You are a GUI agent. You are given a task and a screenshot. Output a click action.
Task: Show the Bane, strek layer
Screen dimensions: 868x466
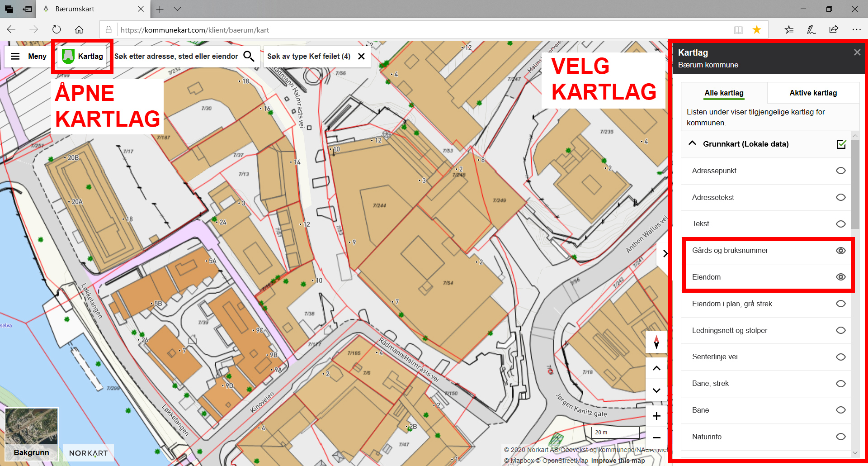pos(840,384)
